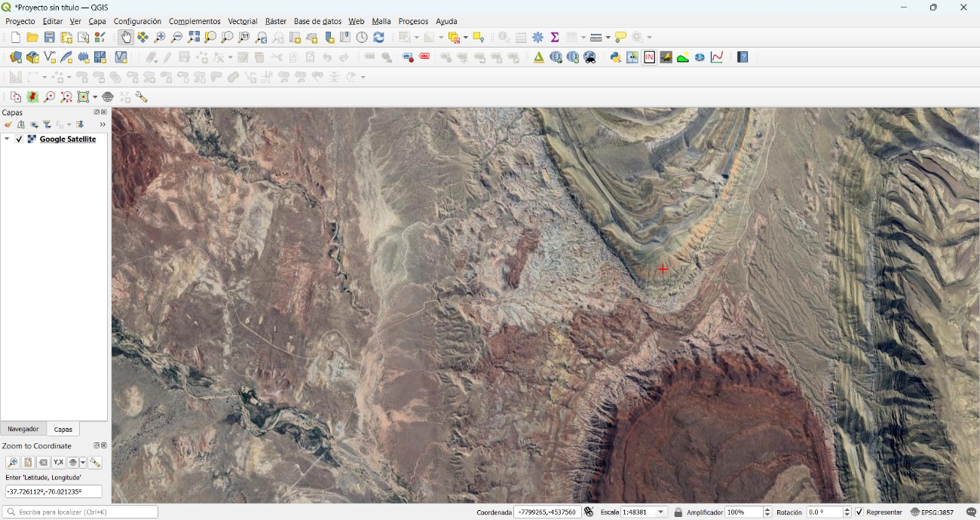This screenshot has width=980, height=520.
Task: Click the New Spatialite layer feather icon
Action: pyautogui.click(x=66, y=57)
